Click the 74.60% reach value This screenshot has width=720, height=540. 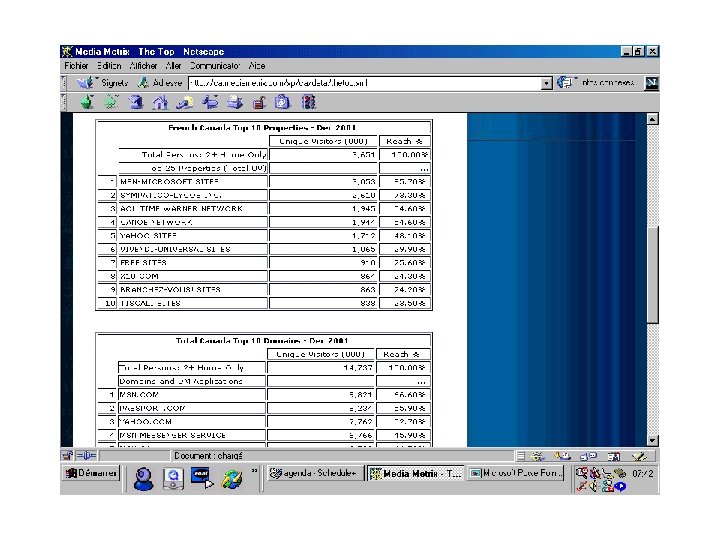pos(410,209)
